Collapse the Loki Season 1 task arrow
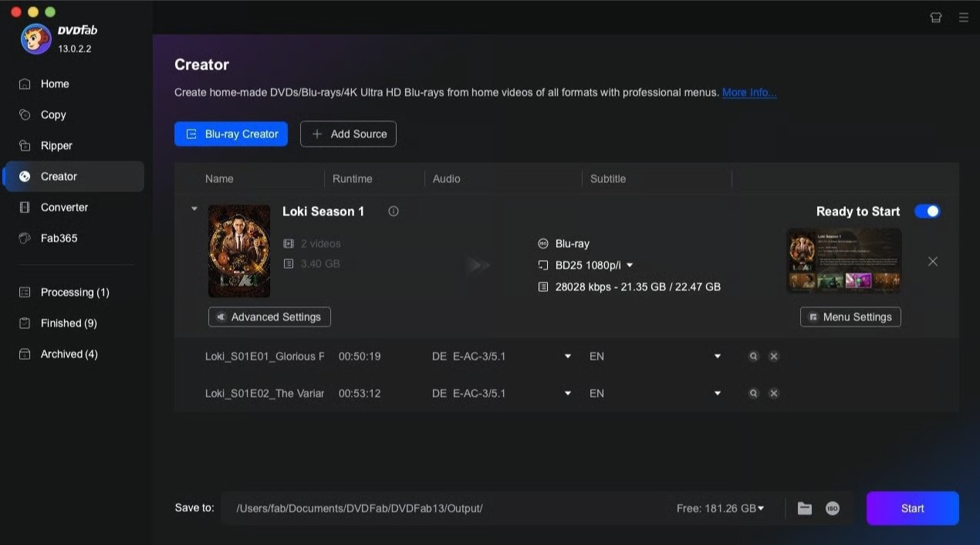980x545 pixels. [x=194, y=208]
